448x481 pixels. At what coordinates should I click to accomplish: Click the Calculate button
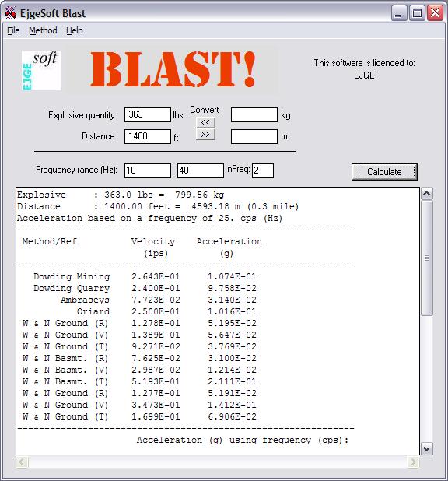(384, 172)
